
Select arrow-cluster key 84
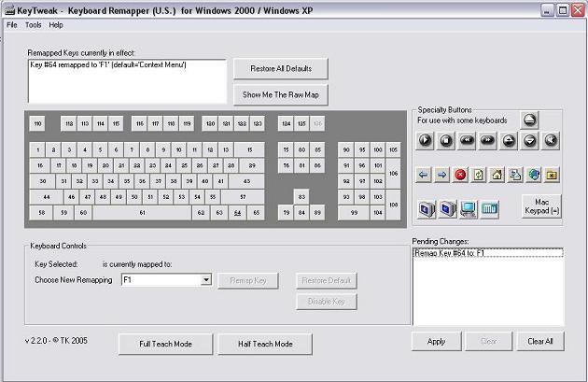[301, 213]
